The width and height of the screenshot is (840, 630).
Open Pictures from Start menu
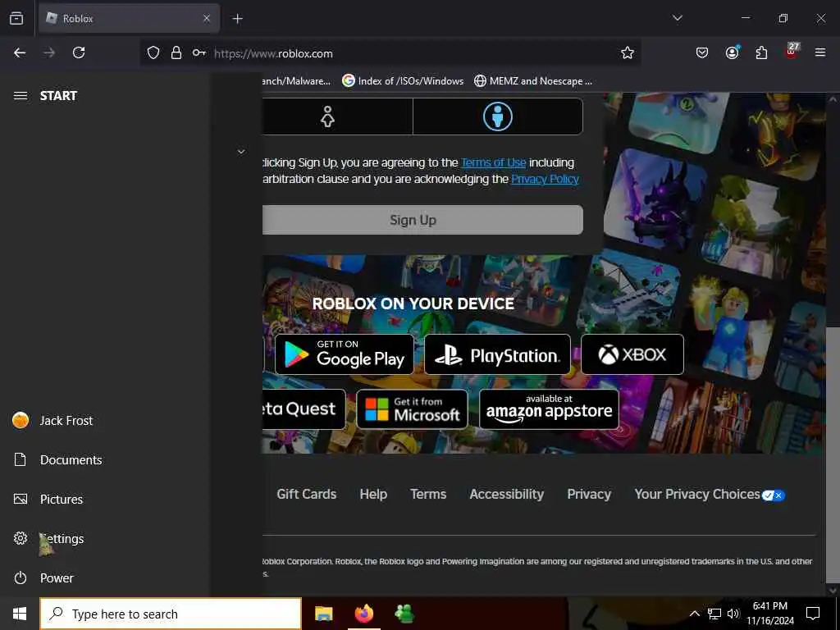104,499
